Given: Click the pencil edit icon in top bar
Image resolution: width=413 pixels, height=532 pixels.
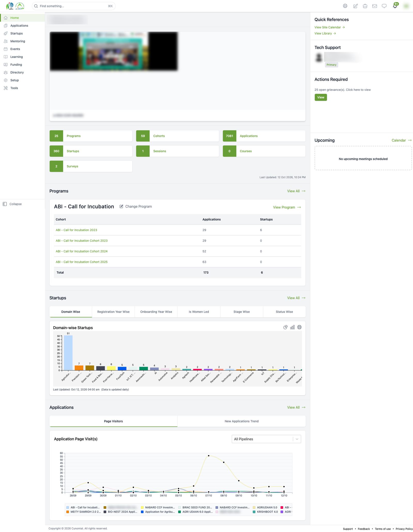Looking at the screenshot, I should coord(355,6).
